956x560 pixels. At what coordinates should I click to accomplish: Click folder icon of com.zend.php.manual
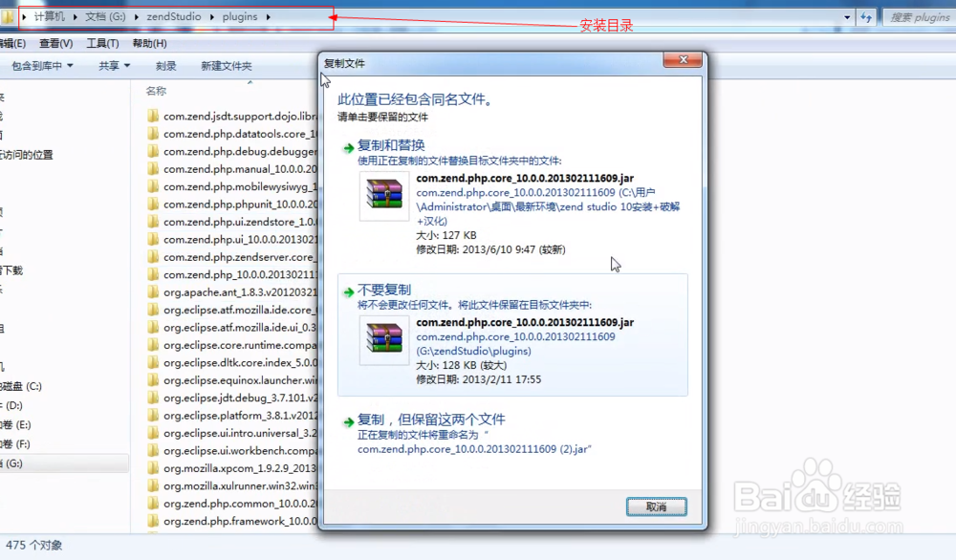pos(153,169)
